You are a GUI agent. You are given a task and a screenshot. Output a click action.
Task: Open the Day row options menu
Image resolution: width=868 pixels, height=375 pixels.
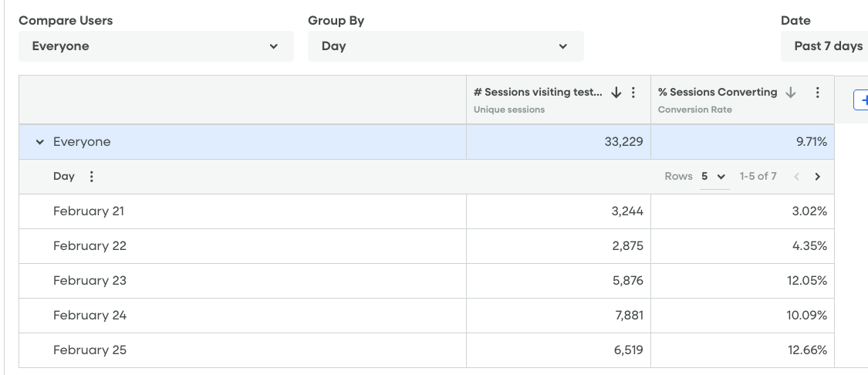click(x=92, y=177)
